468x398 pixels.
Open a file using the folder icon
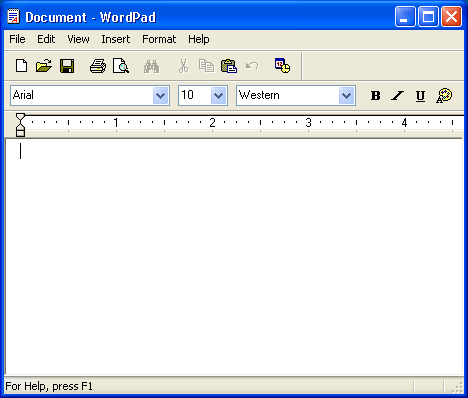click(44, 66)
